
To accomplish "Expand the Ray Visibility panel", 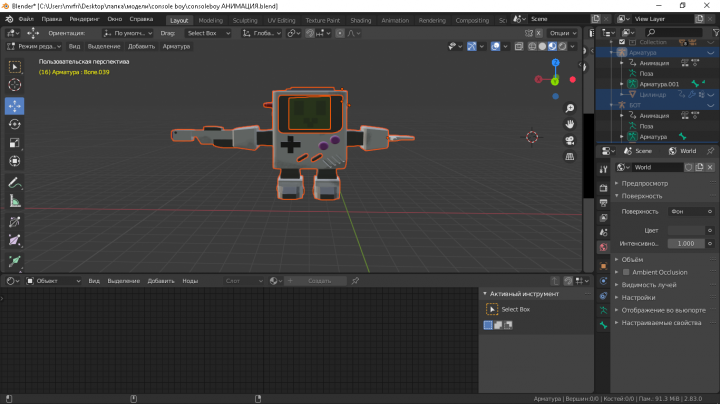I will [649, 285].
